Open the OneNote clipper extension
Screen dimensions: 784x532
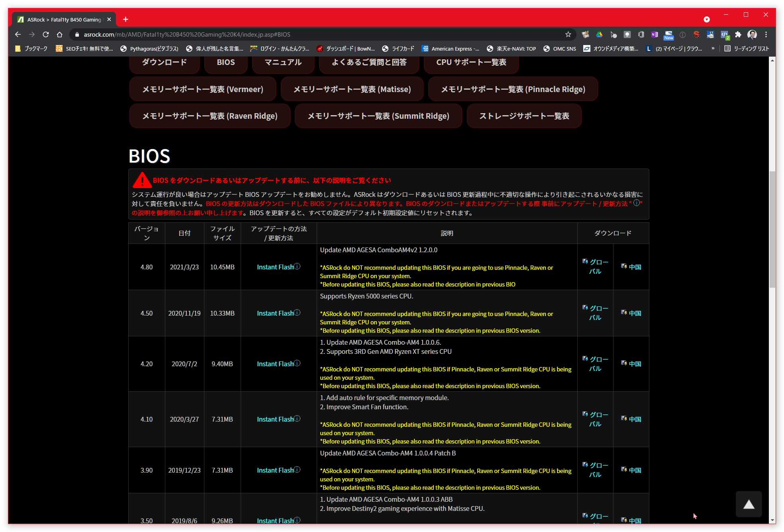(x=655, y=35)
